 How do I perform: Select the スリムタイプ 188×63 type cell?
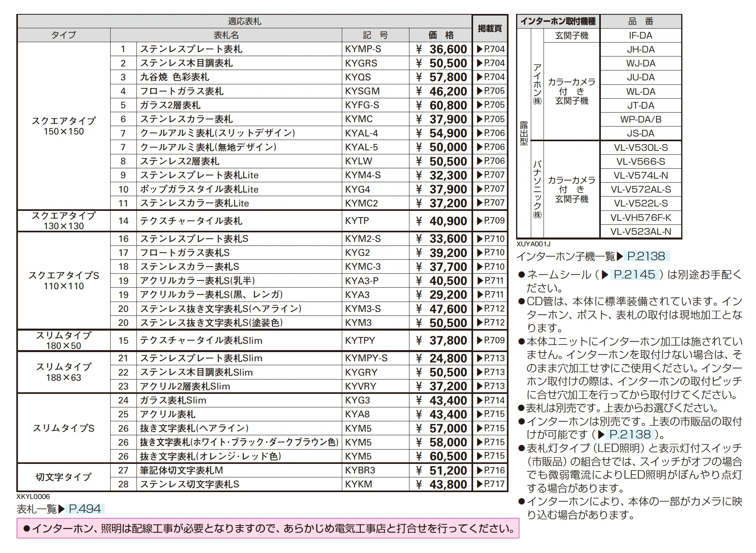(x=64, y=372)
